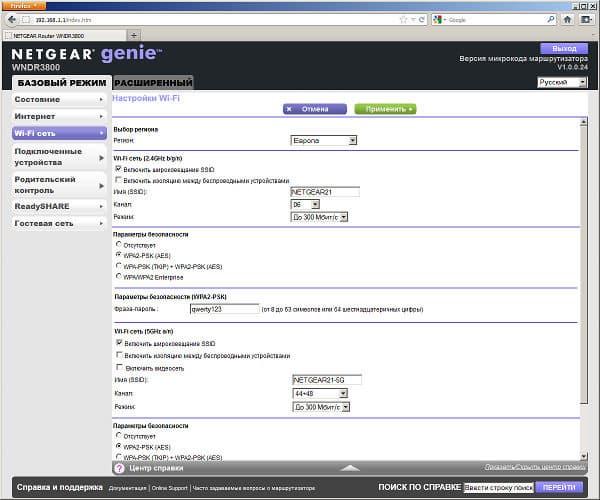
Task: Open the 2.4GHz mode dropdown
Action: tap(319, 217)
